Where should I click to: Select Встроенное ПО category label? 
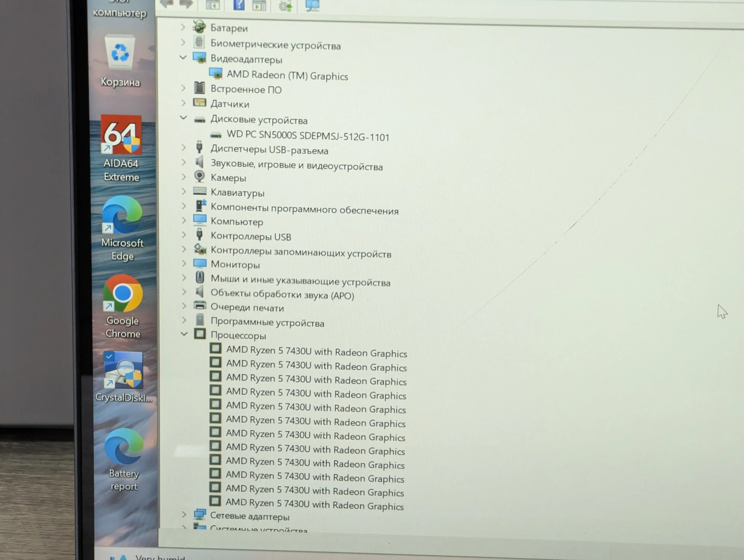click(246, 89)
